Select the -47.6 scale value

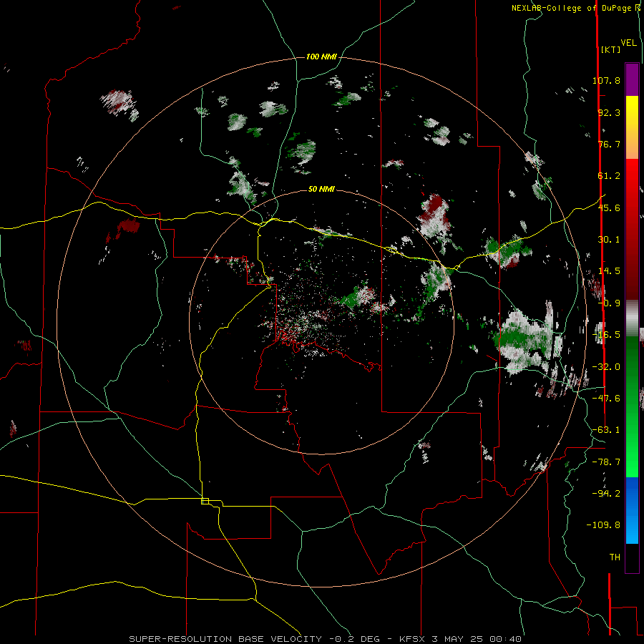pyautogui.click(x=606, y=398)
